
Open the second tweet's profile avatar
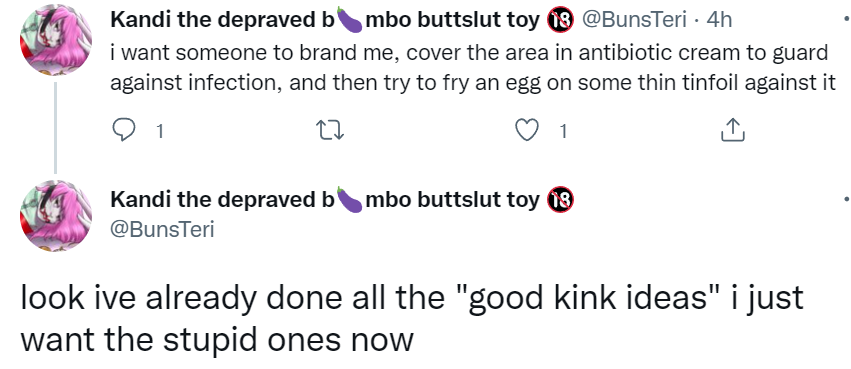tap(55, 215)
